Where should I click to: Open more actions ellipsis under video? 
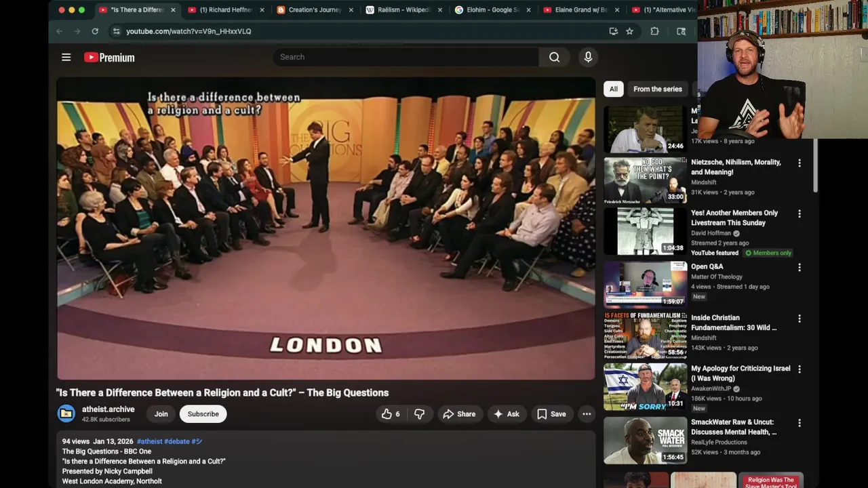[587, 414]
